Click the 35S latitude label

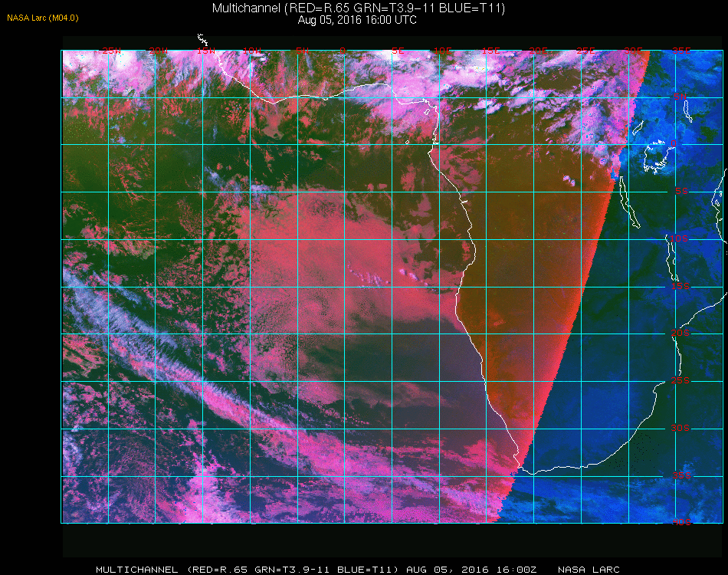pos(681,475)
